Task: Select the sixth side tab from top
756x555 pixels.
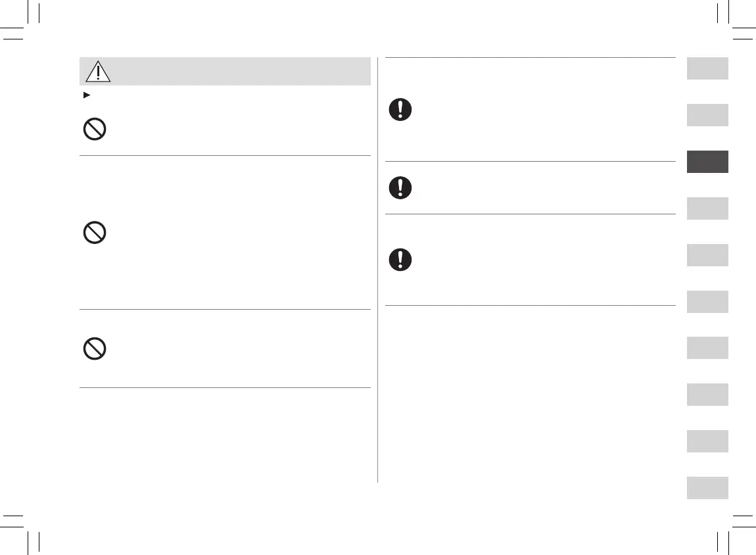Action: click(707, 302)
